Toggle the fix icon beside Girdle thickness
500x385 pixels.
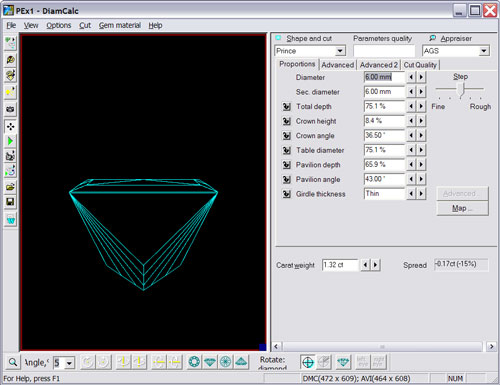286,194
